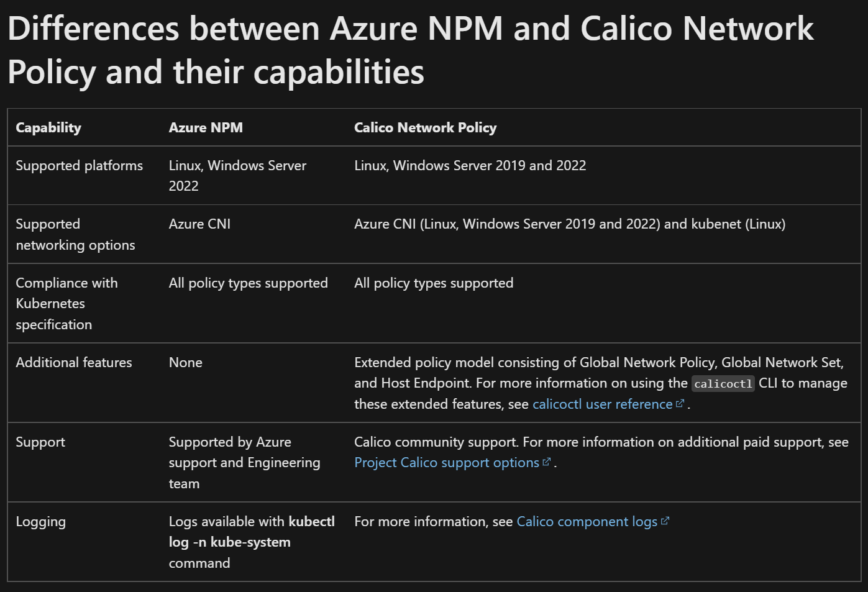
Task: Follow the Calico component logs link
Action: 587,522
